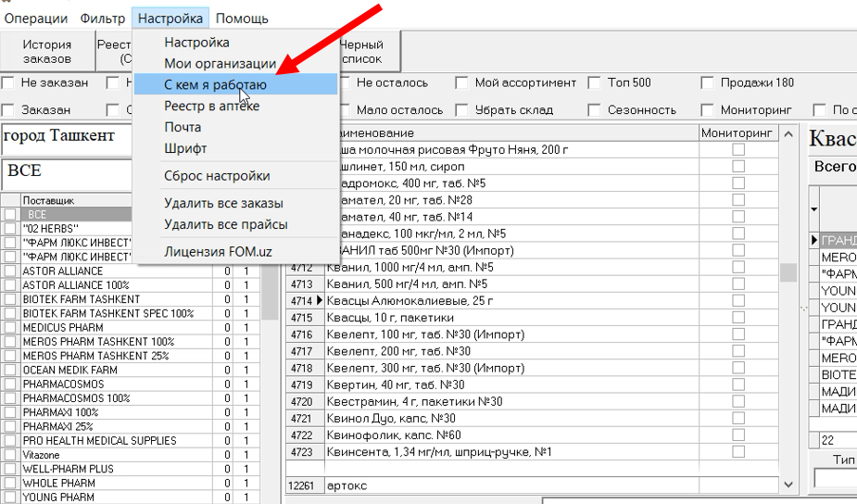The height and width of the screenshot is (504, 857).
Task: Select supplier 'MEROS PHARM TASHKENT 25%'
Action: (x=117, y=356)
